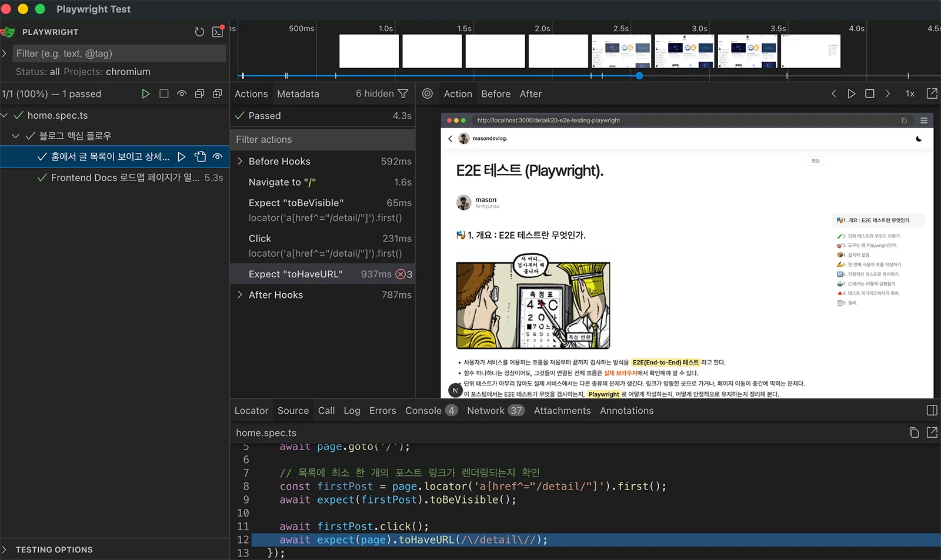Switch to the Network tab
The width and height of the screenshot is (941, 560).
[x=495, y=411]
